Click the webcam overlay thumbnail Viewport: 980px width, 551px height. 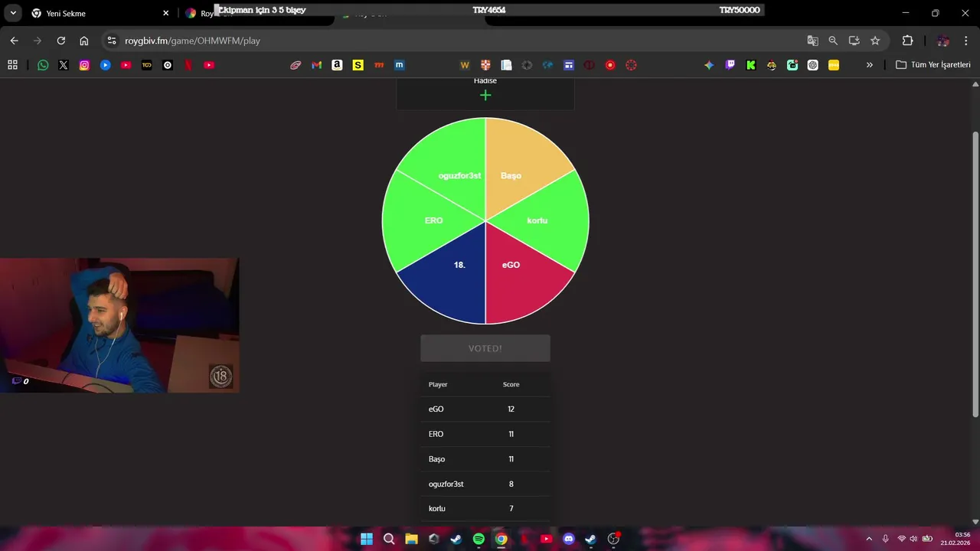coord(119,325)
